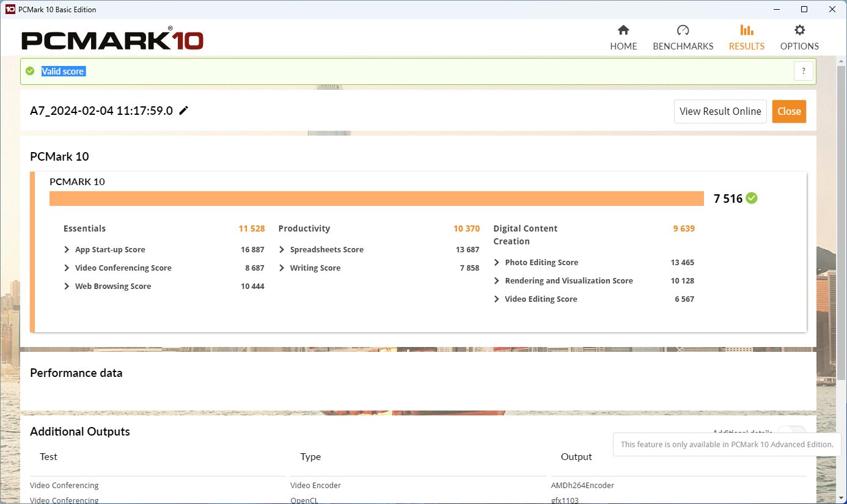The width and height of the screenshot is (847, 504).
Task: Click the PCMark 10 logo
Action: point(112,40)
